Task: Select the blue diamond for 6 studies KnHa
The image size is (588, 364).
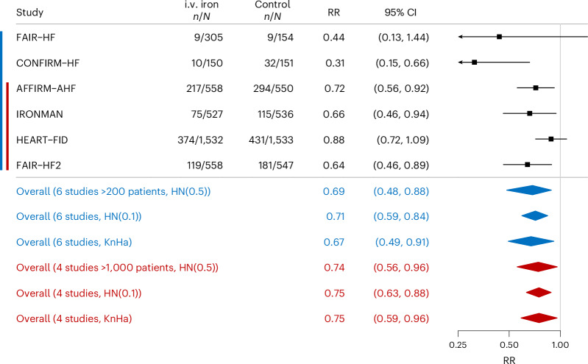Action: [530, 241]
